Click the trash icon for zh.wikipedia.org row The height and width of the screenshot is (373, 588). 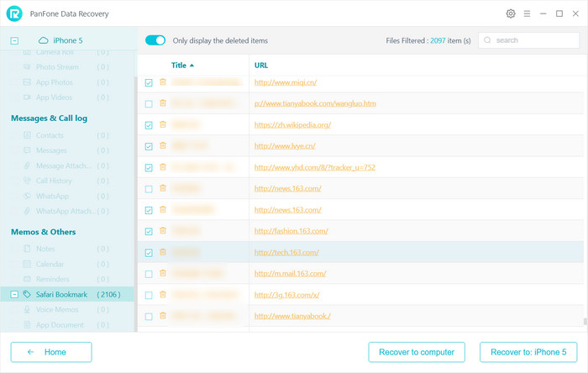pyautogui.click(x=163, y=124)
